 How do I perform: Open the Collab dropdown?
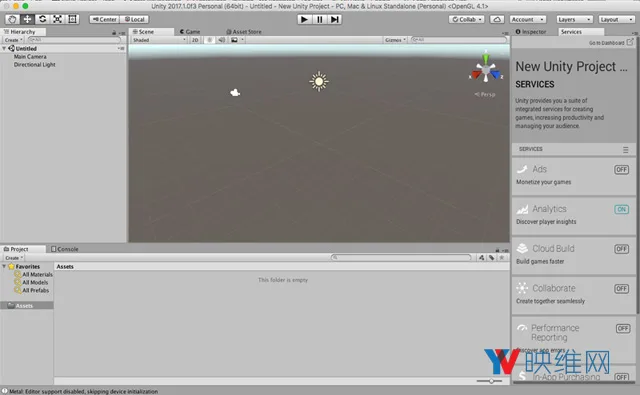467,19
